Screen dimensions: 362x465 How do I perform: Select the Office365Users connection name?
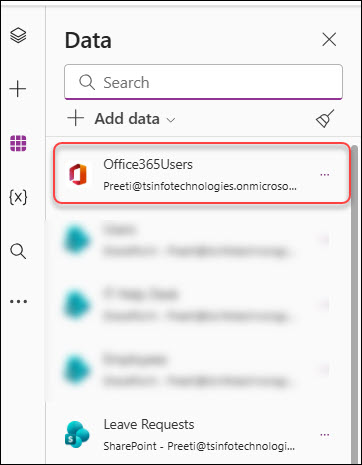(148, 164)
